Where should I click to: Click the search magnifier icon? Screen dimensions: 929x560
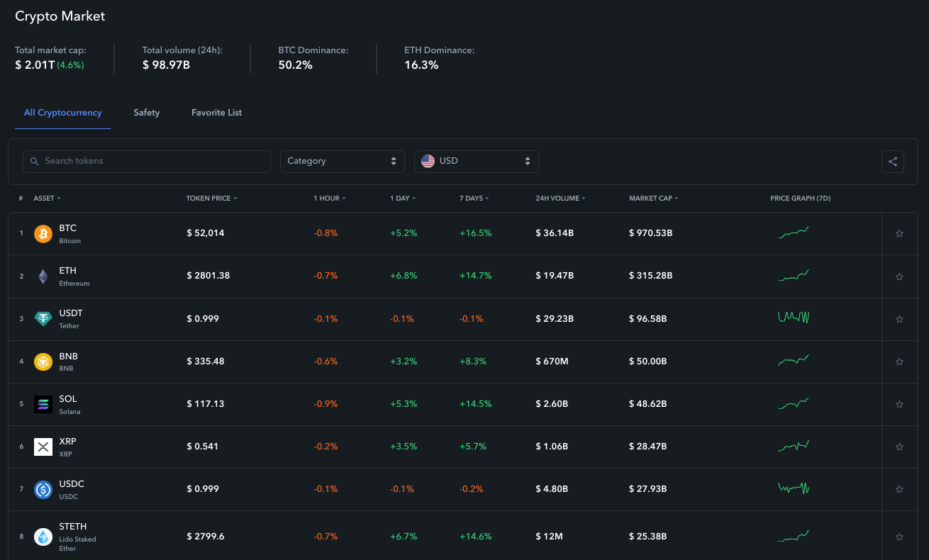(x=34, y=161)
